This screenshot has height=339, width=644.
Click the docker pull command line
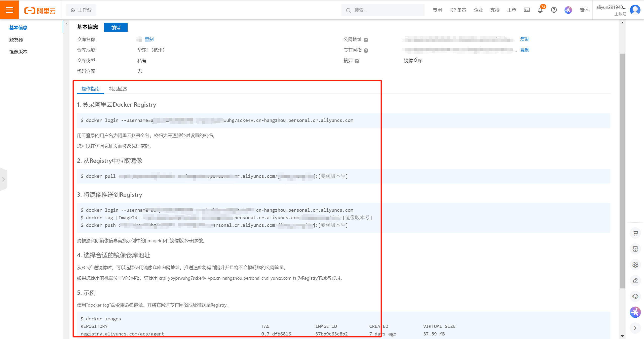(x=214, y=176)
